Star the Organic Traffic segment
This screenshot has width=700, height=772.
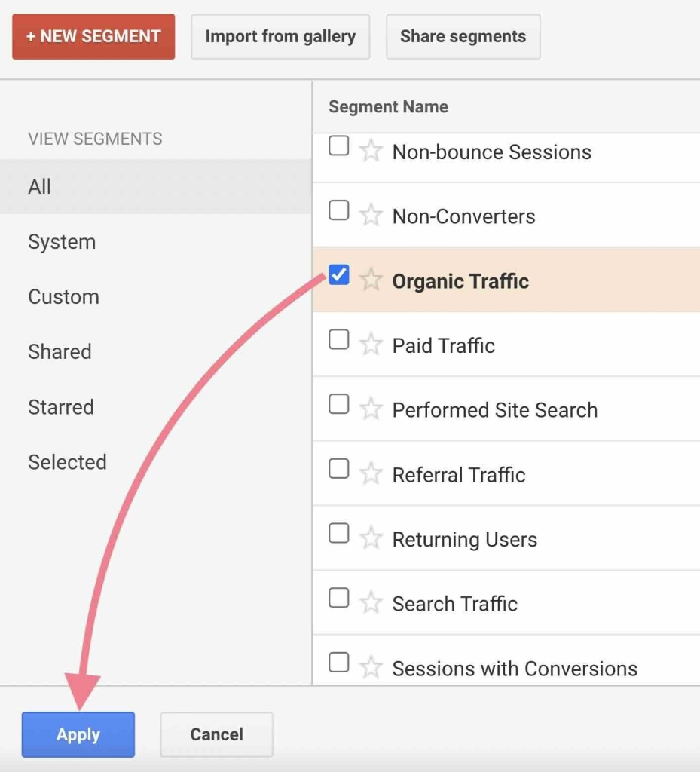coord(371,280)
